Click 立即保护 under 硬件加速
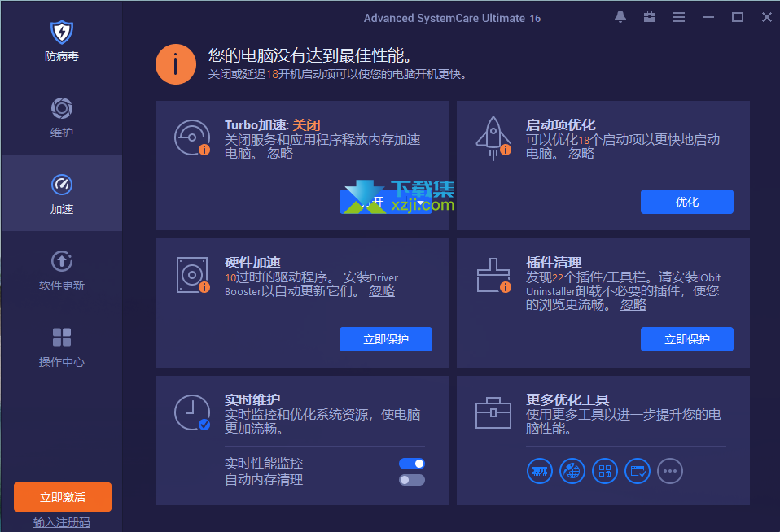 [386, 339]
